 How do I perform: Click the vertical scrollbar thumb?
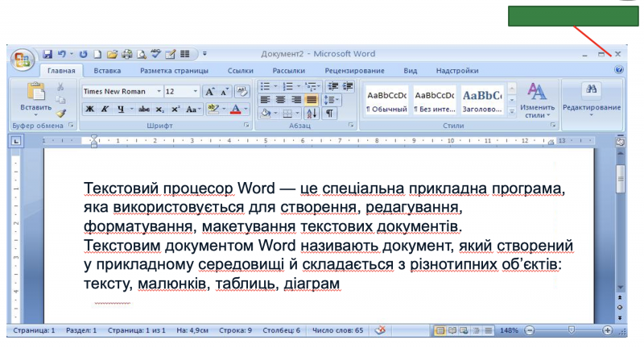pos(621,179)
